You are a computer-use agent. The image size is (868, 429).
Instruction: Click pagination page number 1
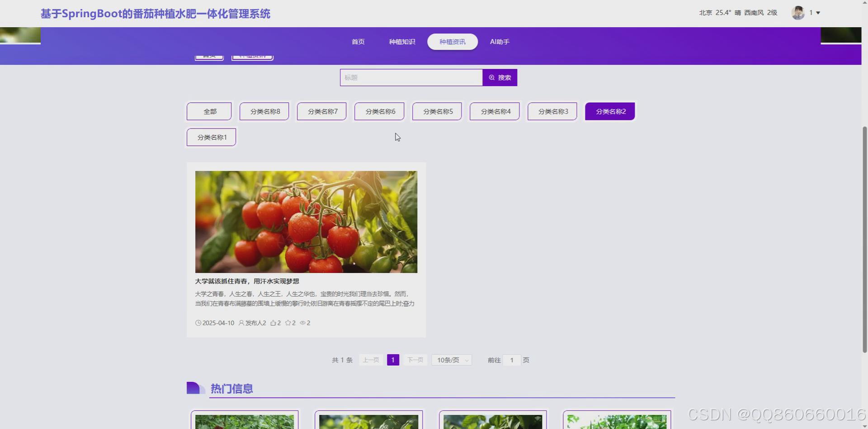click(x=393, y=360)
